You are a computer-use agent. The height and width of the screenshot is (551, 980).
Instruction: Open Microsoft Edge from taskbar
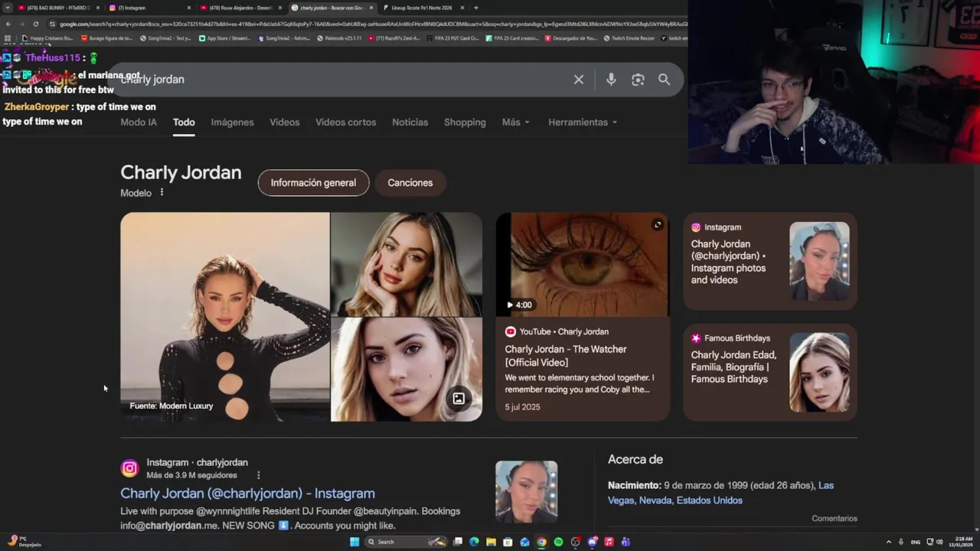(x=474, y=542)
